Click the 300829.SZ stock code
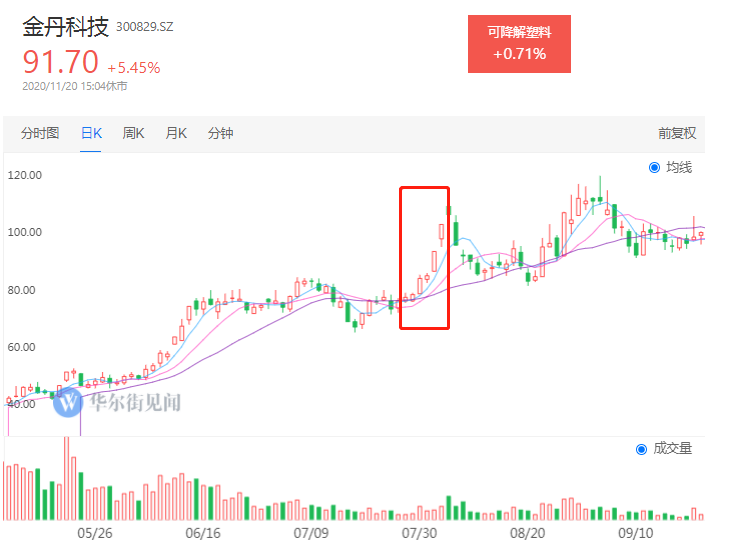Viewport: 732px width, 557px height. pos(145,29)
